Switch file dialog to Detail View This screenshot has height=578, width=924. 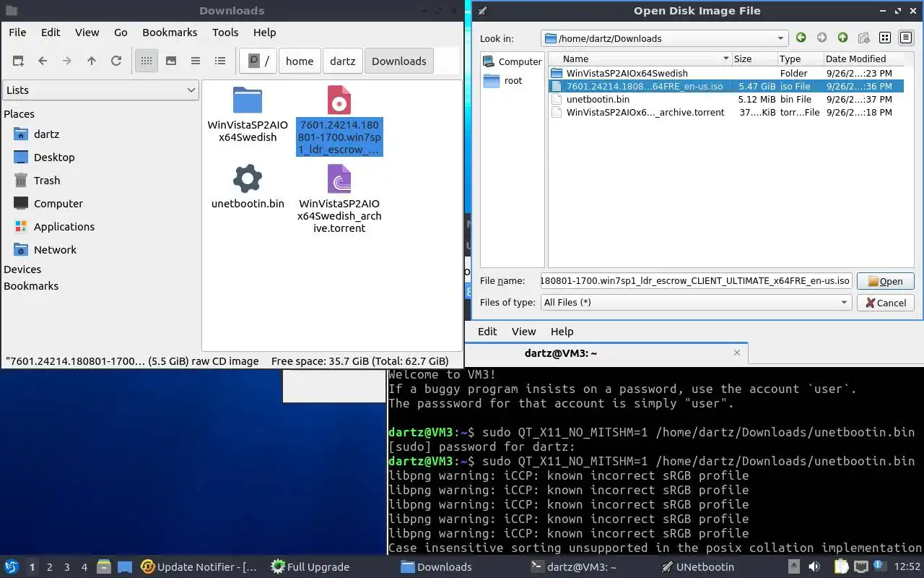coord(905,38)
